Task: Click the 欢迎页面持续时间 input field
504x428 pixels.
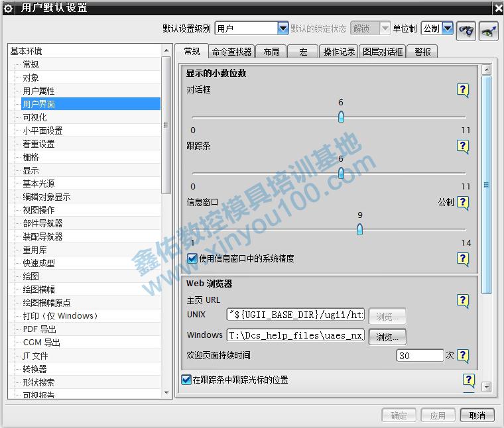Action: point(420,356)
